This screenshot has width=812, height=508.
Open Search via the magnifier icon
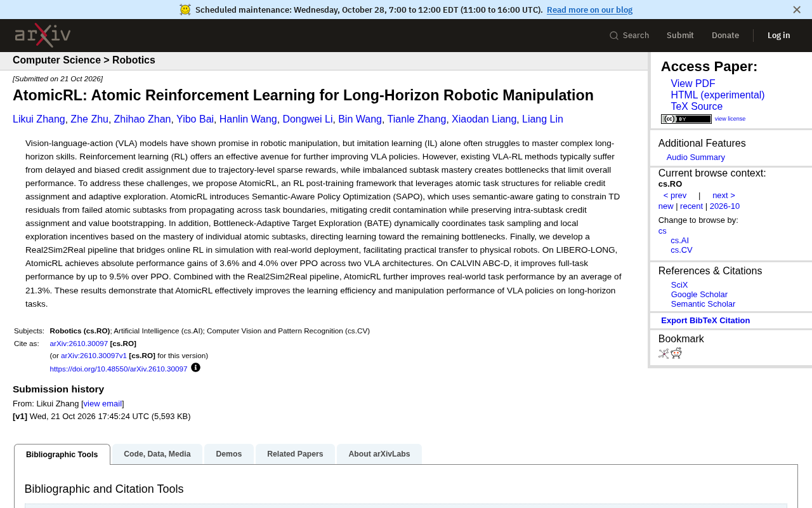[614, 36]
